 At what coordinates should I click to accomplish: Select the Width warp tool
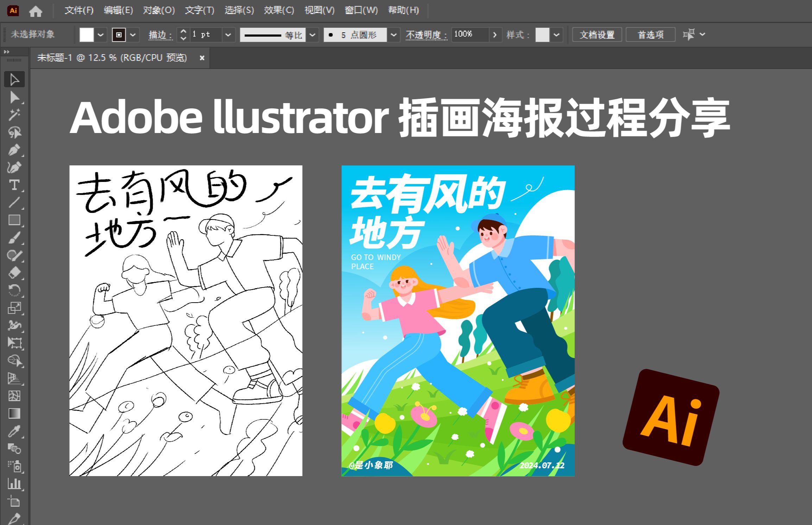[x=14, y=326]
